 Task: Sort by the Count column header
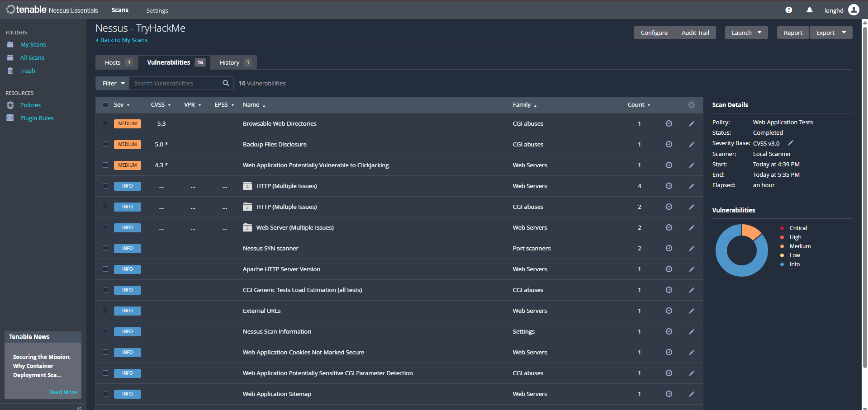point(639,105)
